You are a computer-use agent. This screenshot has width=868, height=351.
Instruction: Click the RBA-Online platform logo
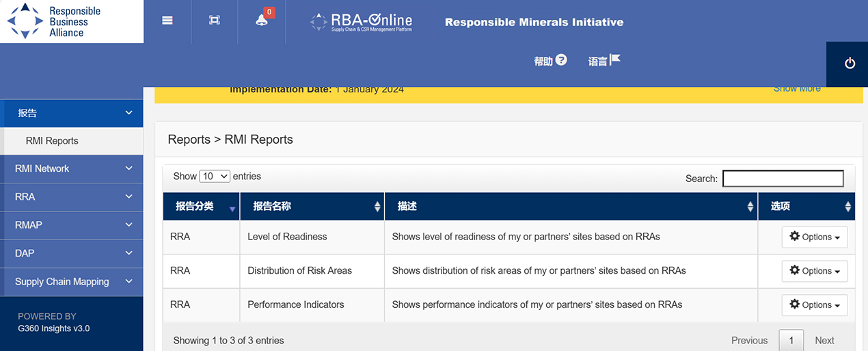361,21
